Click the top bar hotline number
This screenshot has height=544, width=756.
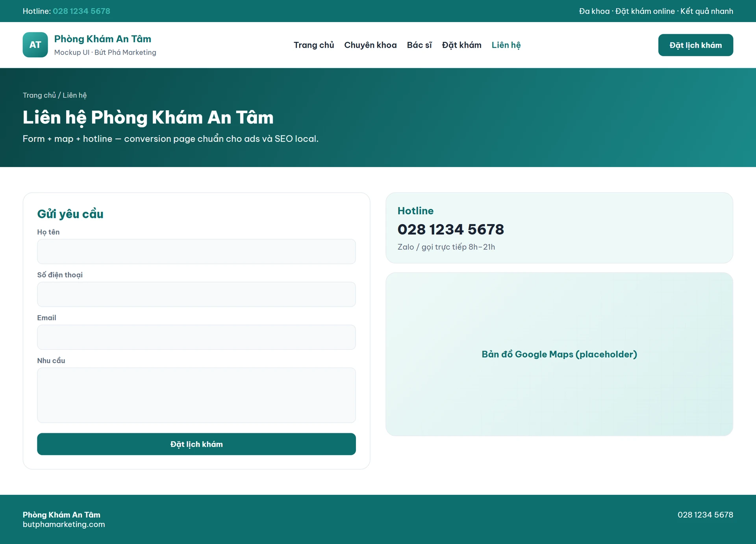tap(82, 11)
